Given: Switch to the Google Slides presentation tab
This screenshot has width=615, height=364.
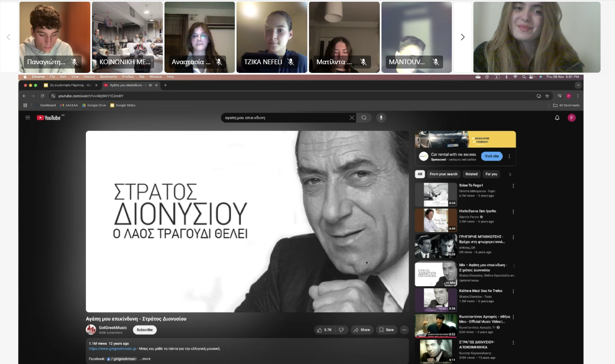Looking at the screenshot, I should point(71,85).
